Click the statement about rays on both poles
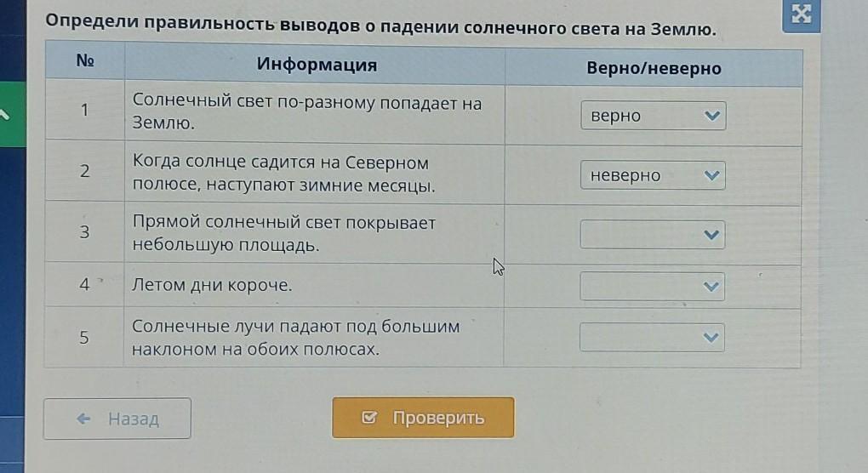The width and height of the screenshot is (868, 473). tap(295, 338)
